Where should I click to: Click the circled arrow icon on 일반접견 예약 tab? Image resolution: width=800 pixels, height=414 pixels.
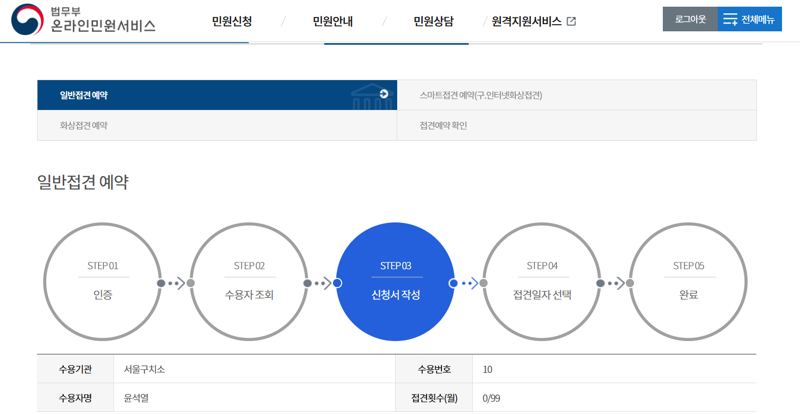pyautogui.click(x=384, y=94)
